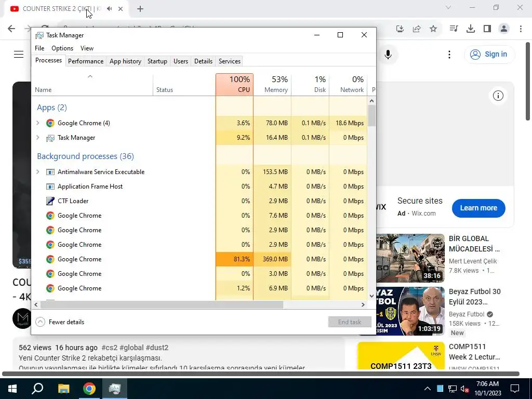Sort processes by Disk column
Screen dimensions: 532x399
(310, 85)
